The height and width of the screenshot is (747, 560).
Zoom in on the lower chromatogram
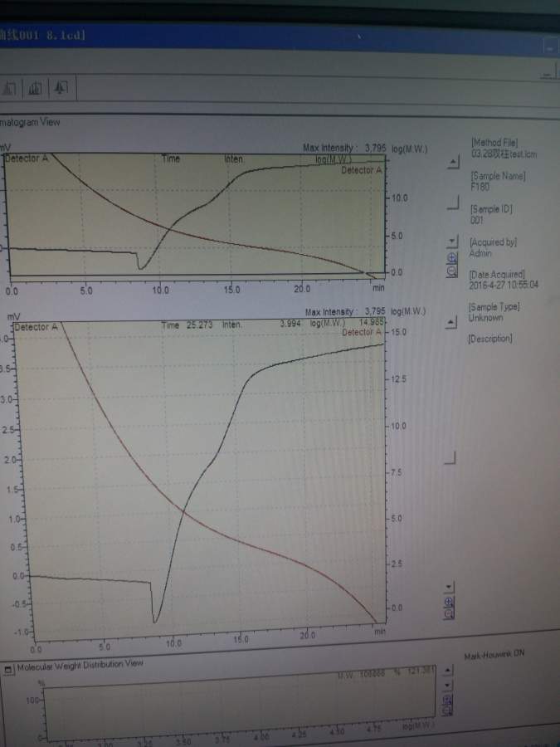(x=449, y=601)
